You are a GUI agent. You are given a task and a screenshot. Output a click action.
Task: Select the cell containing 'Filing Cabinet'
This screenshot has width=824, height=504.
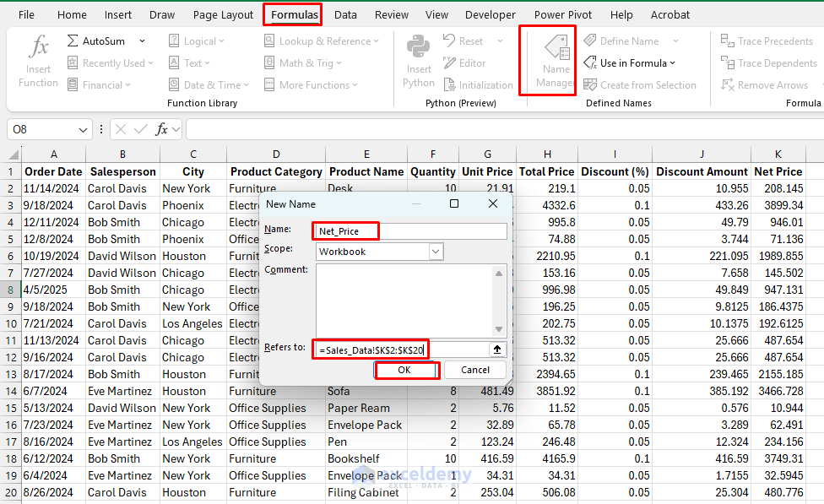[x=366, y=493]
